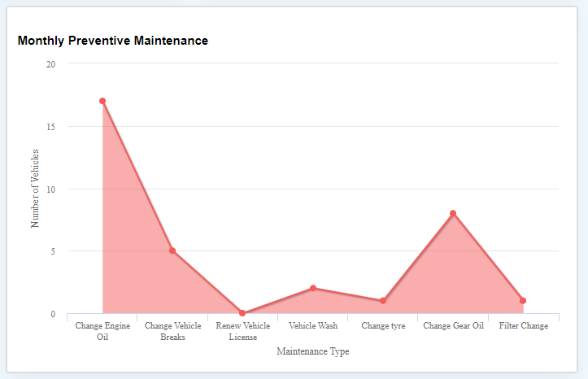Click the 'Maintenance Type' x-axis title
This screenshot has width=588, height=379.
click(x=313, y=351)
